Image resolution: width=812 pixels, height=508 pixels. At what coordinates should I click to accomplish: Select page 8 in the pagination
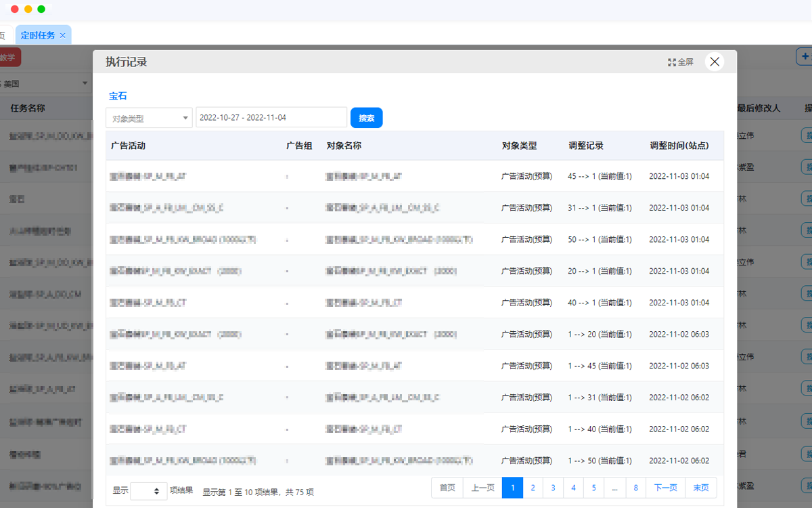(636, 488)
